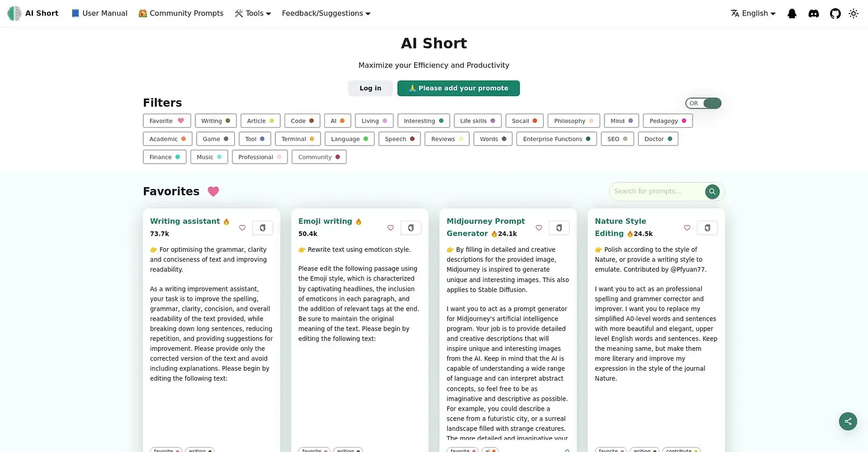Copy the Emoji writing prompt
Image resolution: width=868 pixels, height=452 pixels.
click(x=410, y=228)
